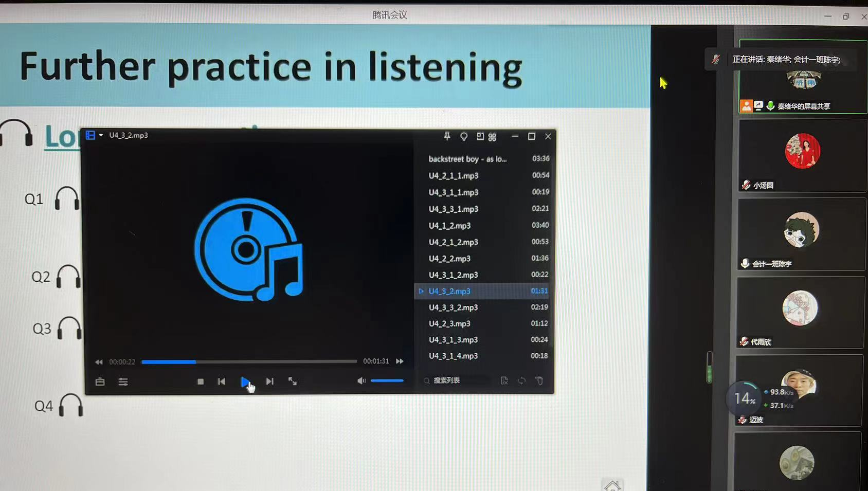The height and width of the screenshot is (491, 868).
Task: Click the Q1 headphone icon on slide
Action: tap(67, 198)
